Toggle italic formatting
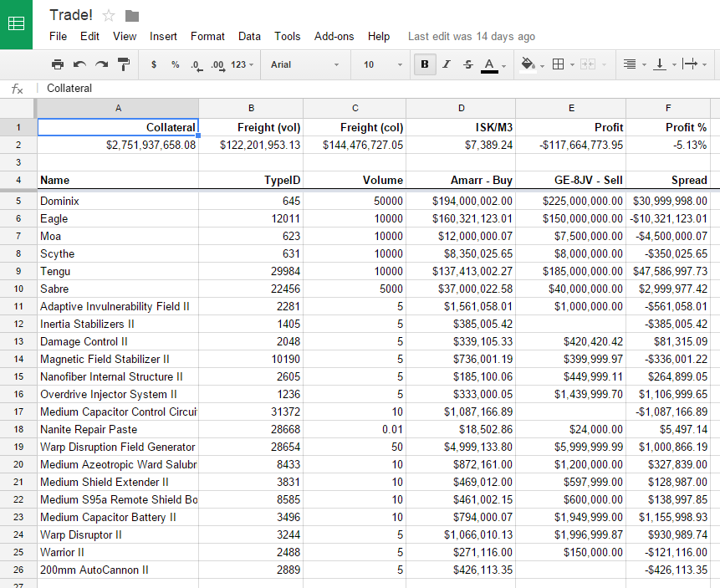This screenshot has width=720, height=588. 447,64
